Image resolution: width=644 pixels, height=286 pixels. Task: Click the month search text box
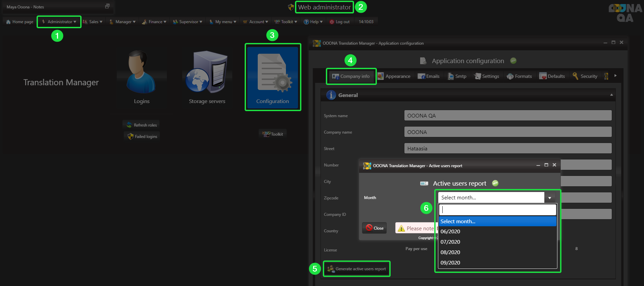[497, 210]
